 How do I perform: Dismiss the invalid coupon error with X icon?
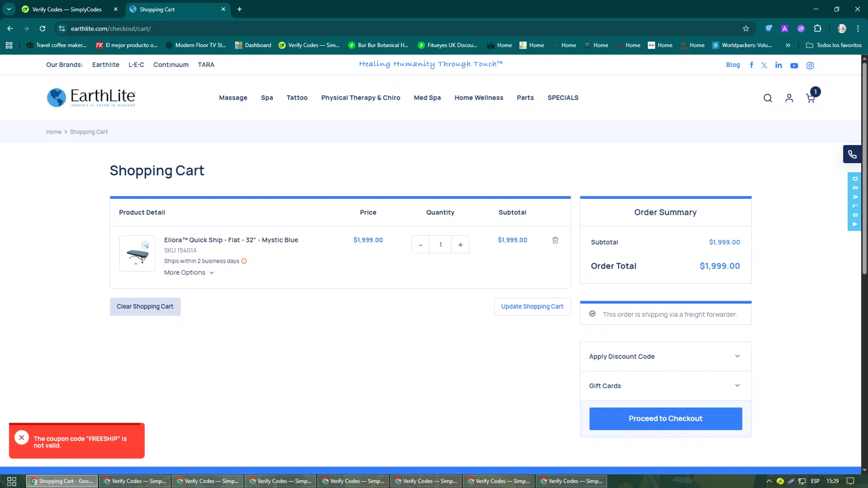click(21, 438)
